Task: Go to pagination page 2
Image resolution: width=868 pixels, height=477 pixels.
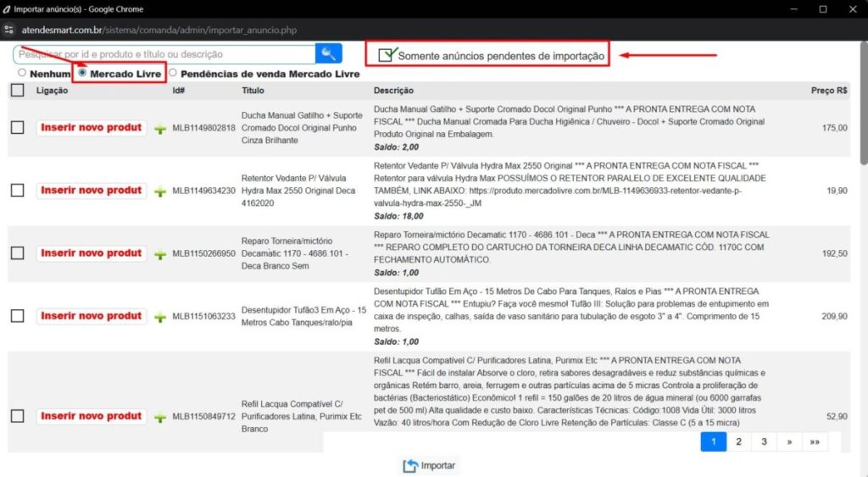Action: 738,441
